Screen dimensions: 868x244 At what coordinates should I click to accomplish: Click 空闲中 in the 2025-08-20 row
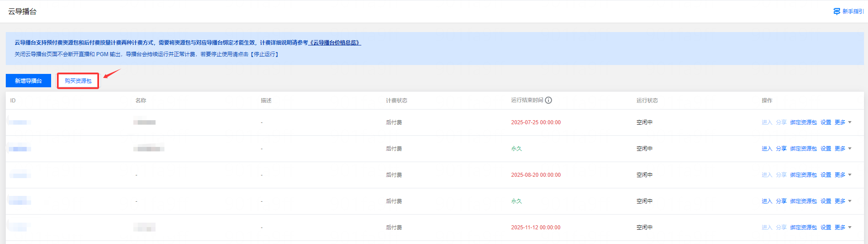pos(644,175)
